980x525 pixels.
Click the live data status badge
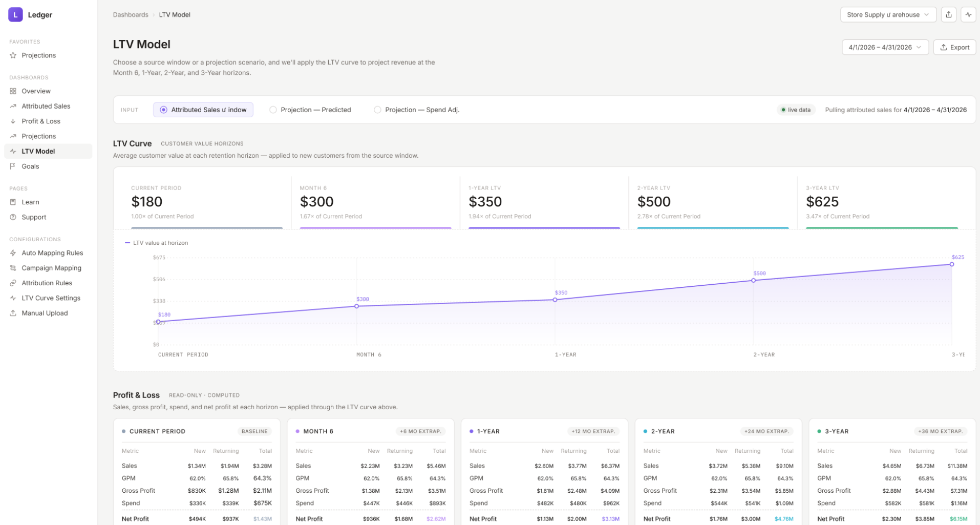click(796, 110)
